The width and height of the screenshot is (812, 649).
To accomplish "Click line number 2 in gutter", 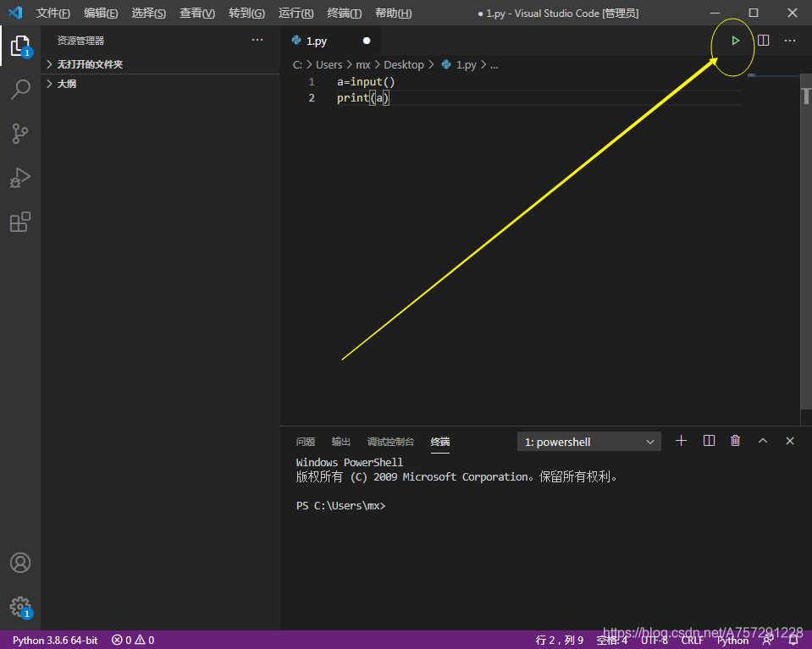I will (x=312, y=98).
